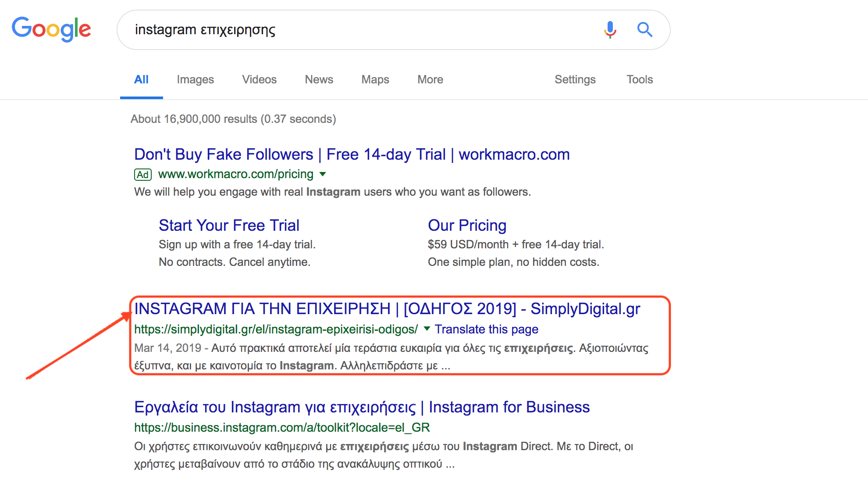This screenshot has height=487, width=868.
Task: Select the All results tab
Action: (x=141, y=79)
